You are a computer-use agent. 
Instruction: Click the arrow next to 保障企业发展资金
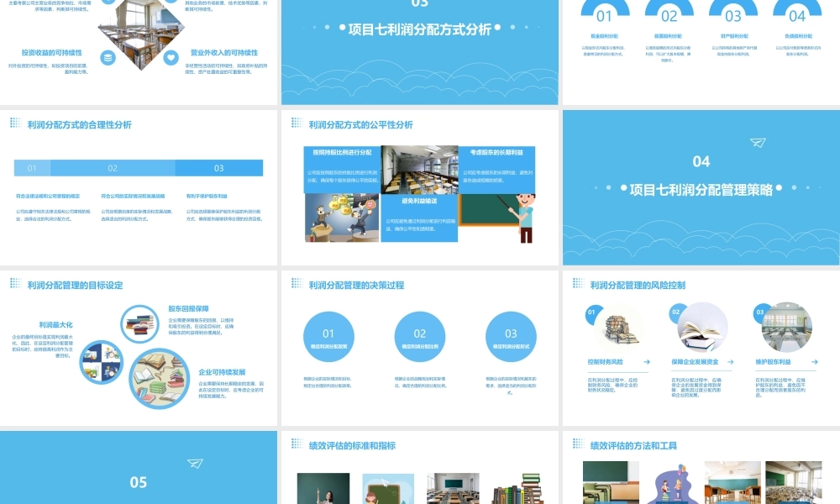(730, 362)
